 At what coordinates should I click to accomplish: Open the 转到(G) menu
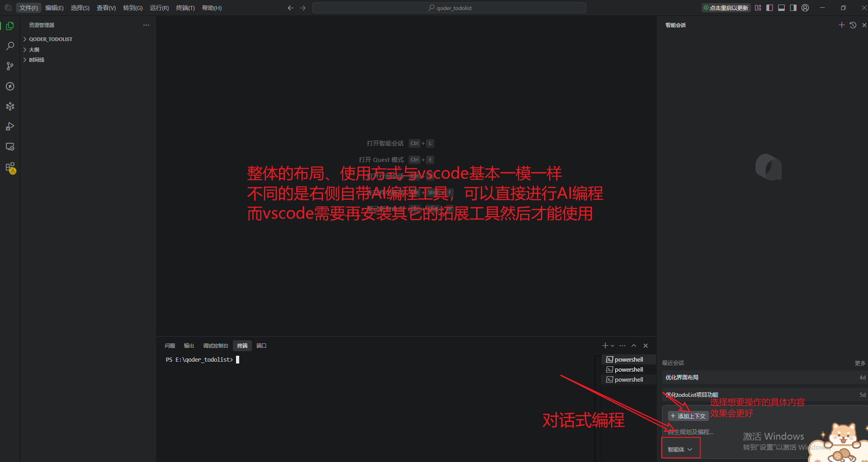click(x=133, y=8)
